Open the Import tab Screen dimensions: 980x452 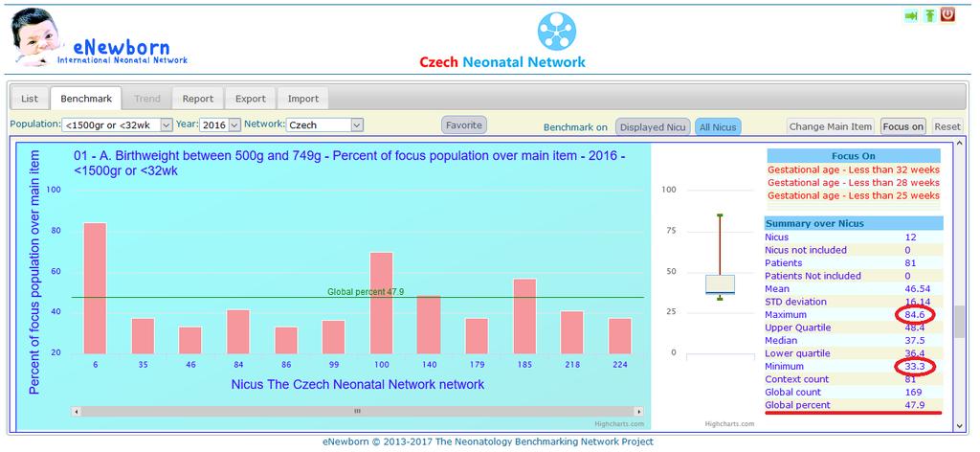tap(303, 99)
